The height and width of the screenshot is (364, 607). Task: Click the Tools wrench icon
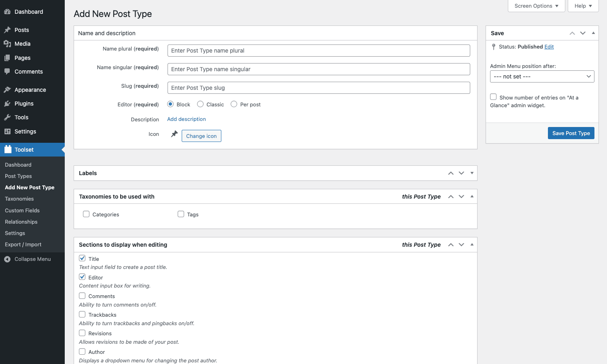pyautogui.click(x=7, y=117)
